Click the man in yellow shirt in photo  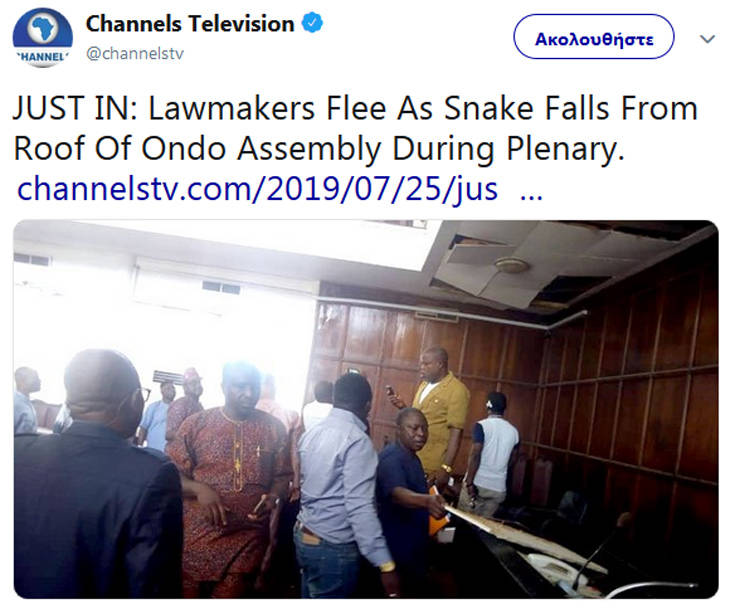point(439,412)
